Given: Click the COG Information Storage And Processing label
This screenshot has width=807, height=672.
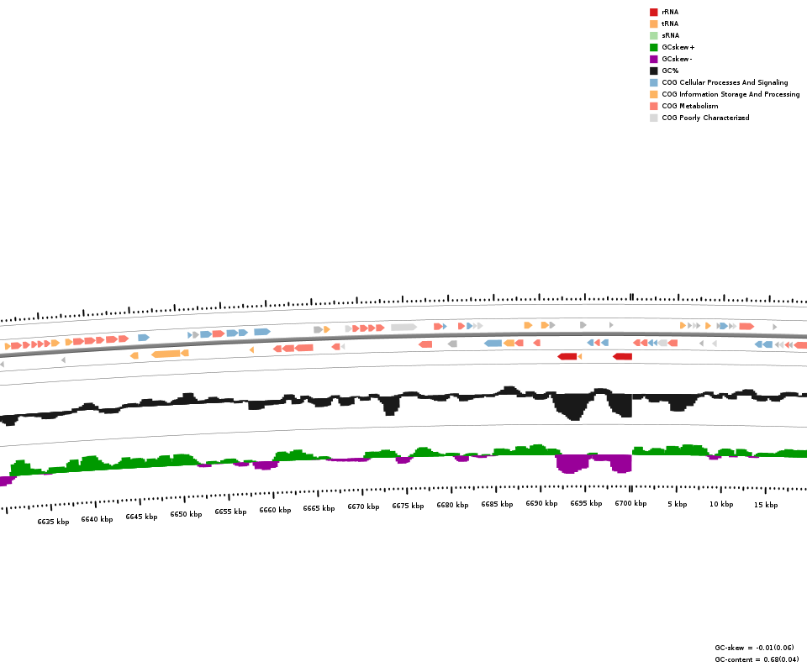Looking at the screenshot, I should click(731, 94).
